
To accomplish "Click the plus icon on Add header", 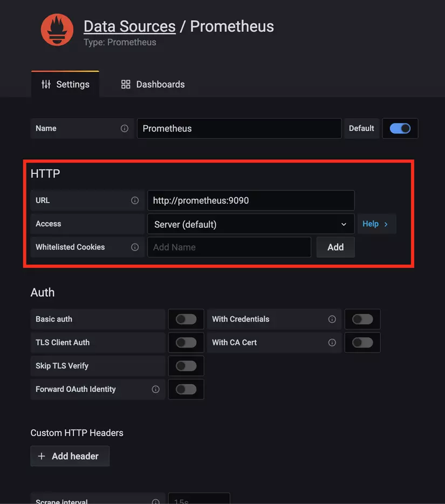I will tap(42, 456).
